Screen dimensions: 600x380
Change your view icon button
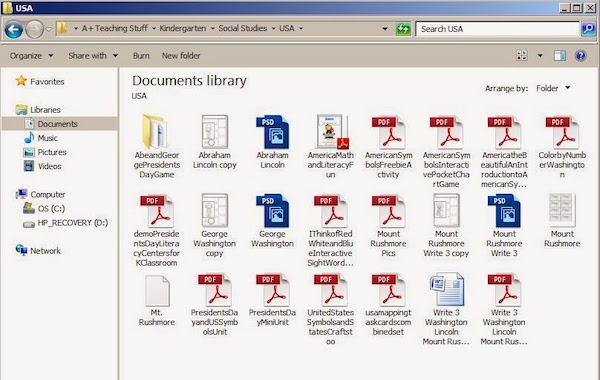click(x=522, y=56)
